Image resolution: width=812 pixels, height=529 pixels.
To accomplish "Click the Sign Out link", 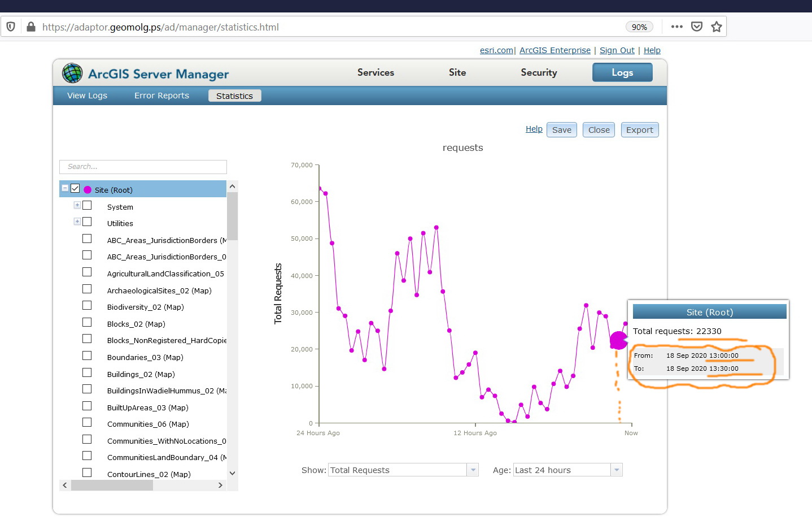I will point(617,50).
